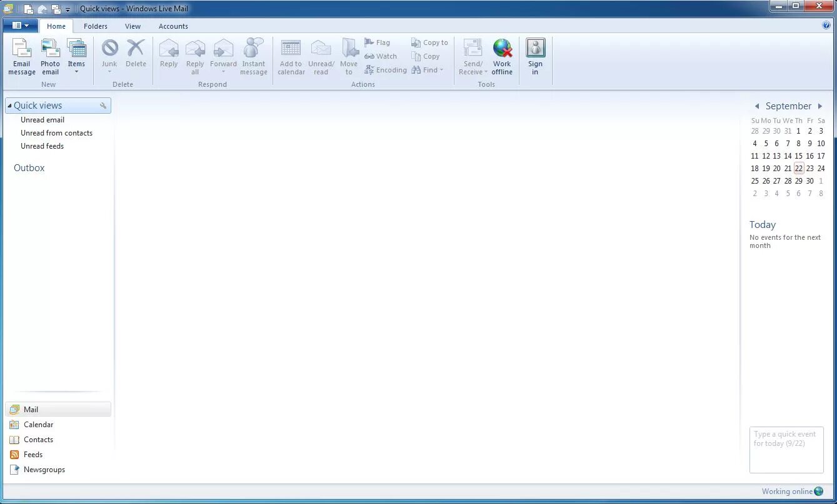Viewport: 837px width, 504px height.
Task: Click Today heading in calendar pane
Action: point(763,225)
